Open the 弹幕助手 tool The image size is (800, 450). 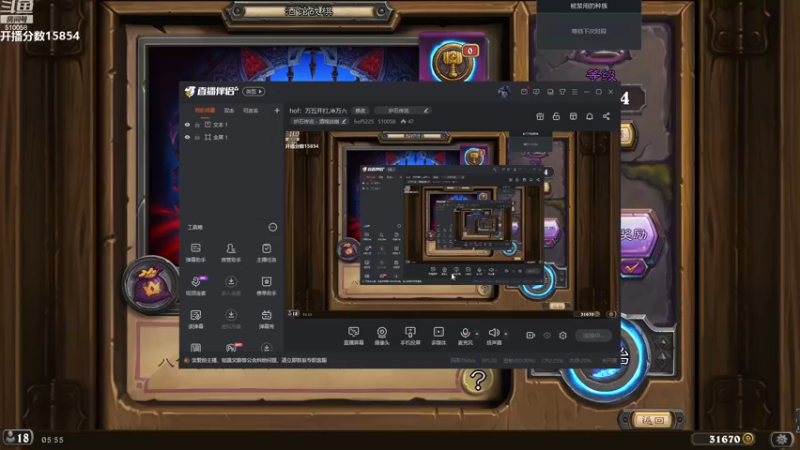pos(196,253)
